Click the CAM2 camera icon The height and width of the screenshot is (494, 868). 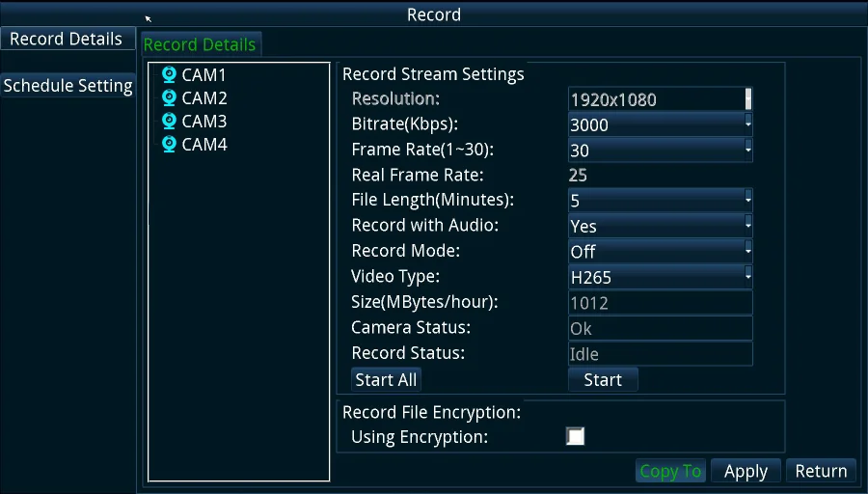click(169, 98)
